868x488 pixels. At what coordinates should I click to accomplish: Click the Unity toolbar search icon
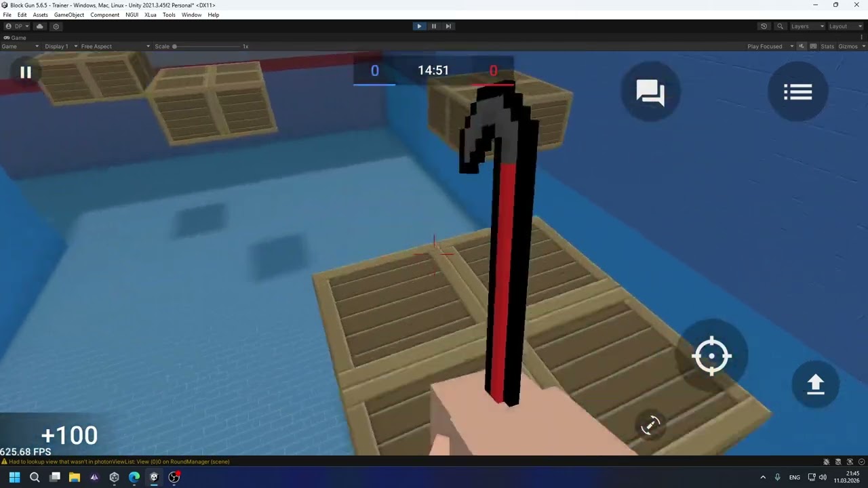coord(780,26)
